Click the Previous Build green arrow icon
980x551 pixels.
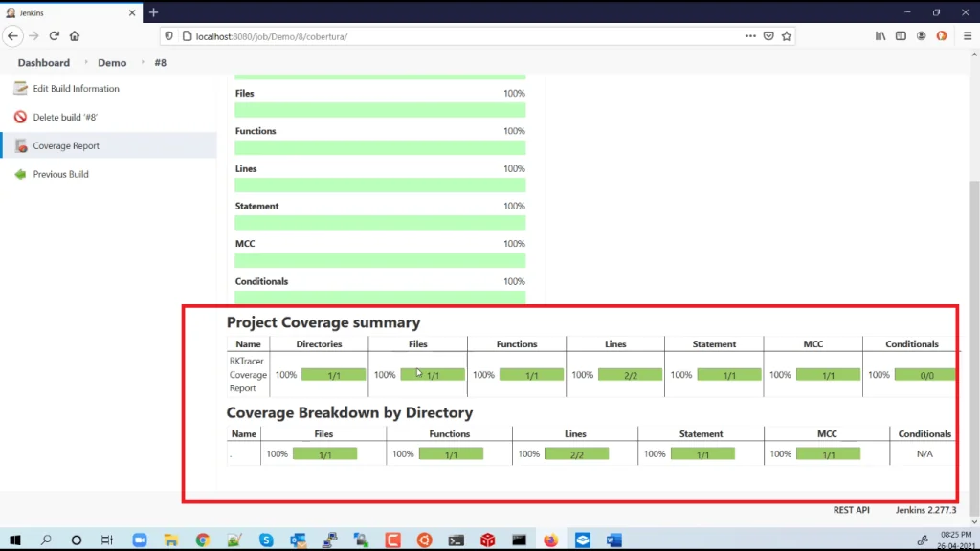click(x=21, y=174)
